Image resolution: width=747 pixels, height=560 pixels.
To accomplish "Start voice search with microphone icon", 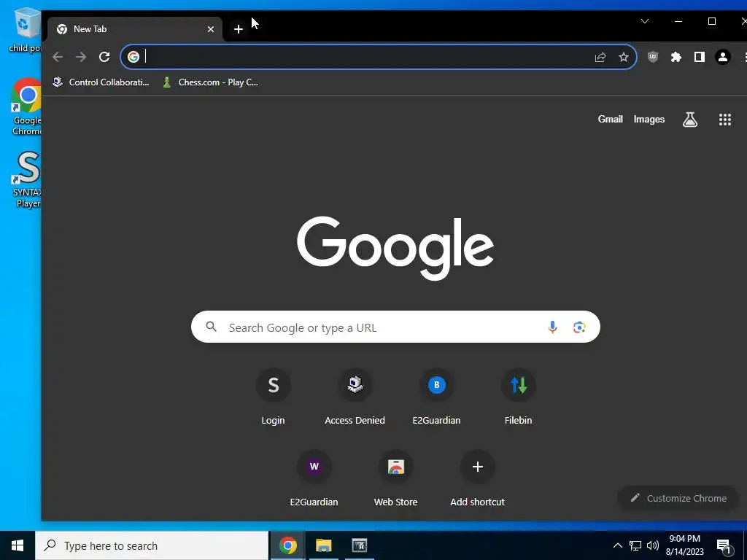I will (552, 327).
